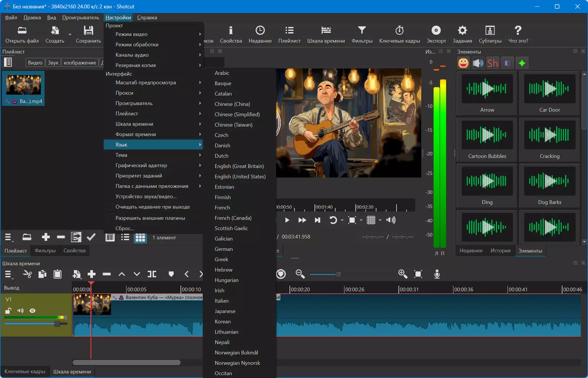Image resolution: width=588 pixels, height=378 pixels.
Task: Hide the V1 track with eye icon
Action: point(33,311)
